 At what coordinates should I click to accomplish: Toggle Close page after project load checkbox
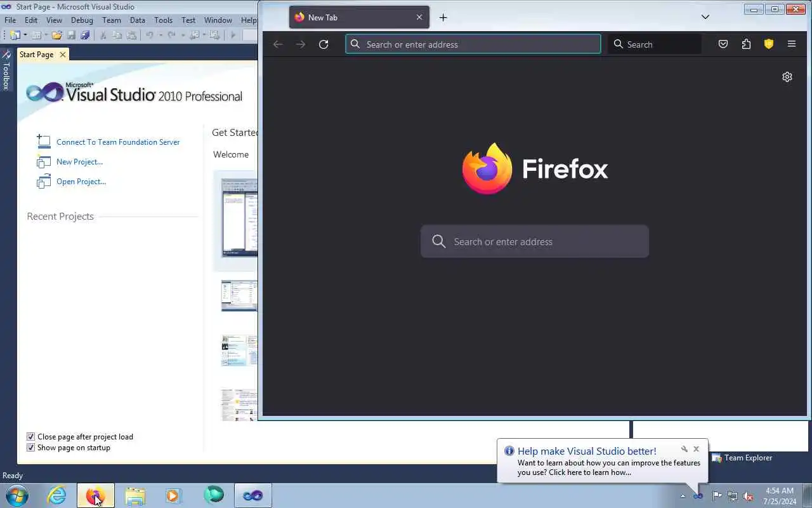point(30,437)
